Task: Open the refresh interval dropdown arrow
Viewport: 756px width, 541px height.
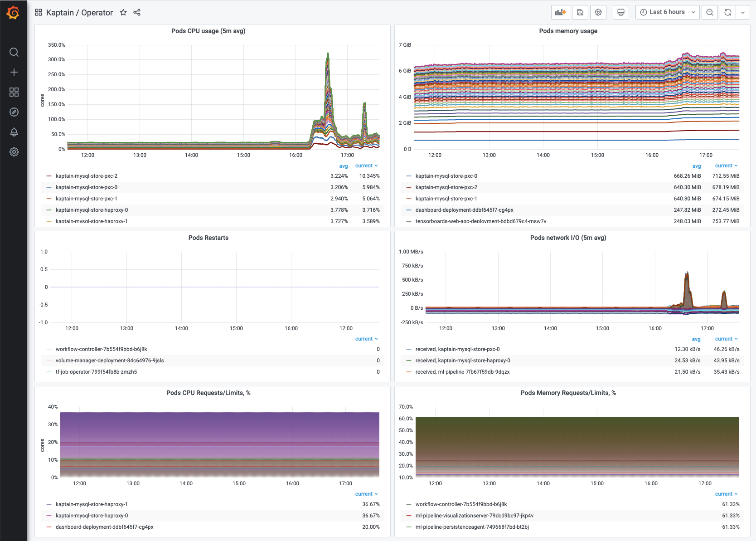Action: pos(743,12)
